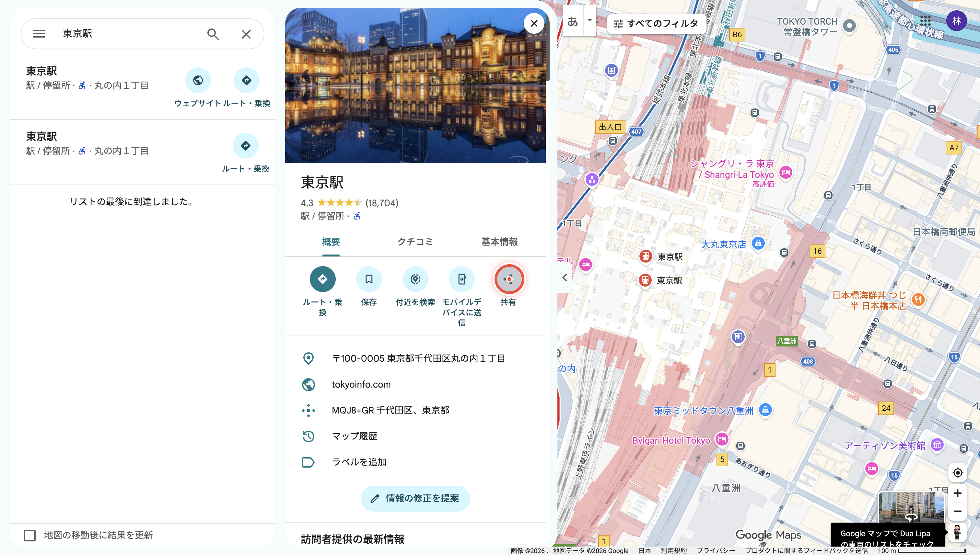Open the tokyoinfo.com website link
Viewport: 980px width, 555px height.
[x=415, y=385]
